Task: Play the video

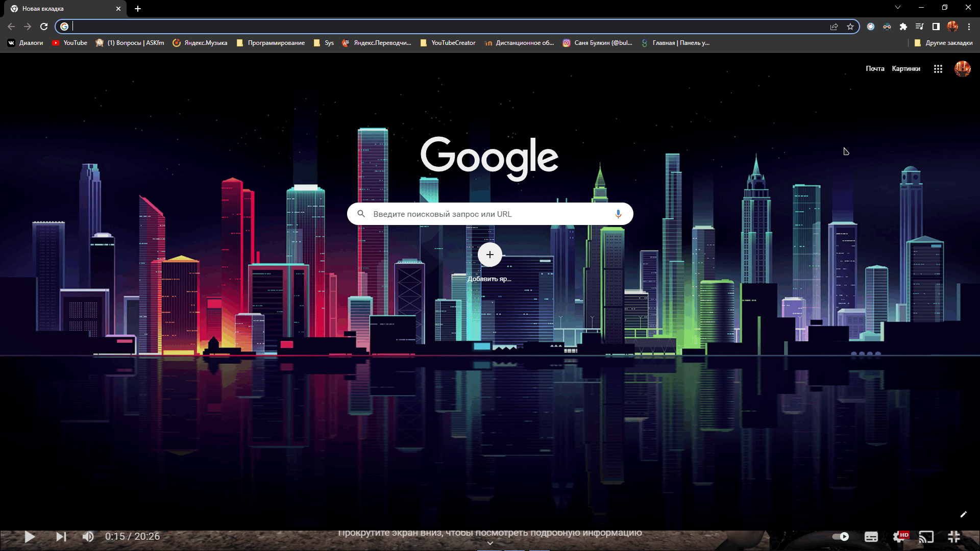Action: click(30, 537)
